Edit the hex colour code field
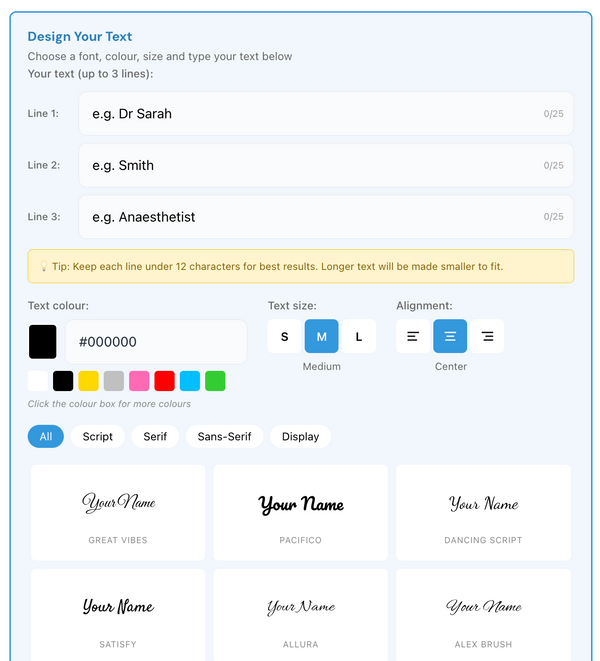600x661 pixels. pos(155,342)
